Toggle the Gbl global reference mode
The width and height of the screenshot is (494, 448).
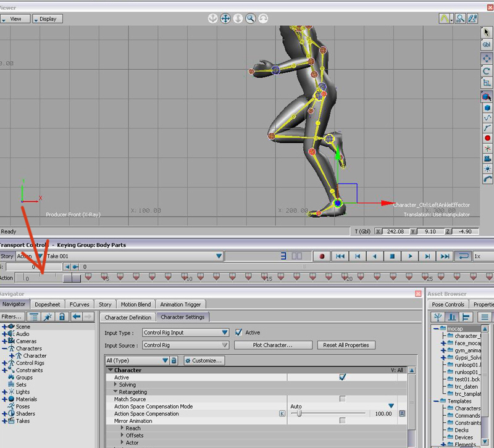487,44
